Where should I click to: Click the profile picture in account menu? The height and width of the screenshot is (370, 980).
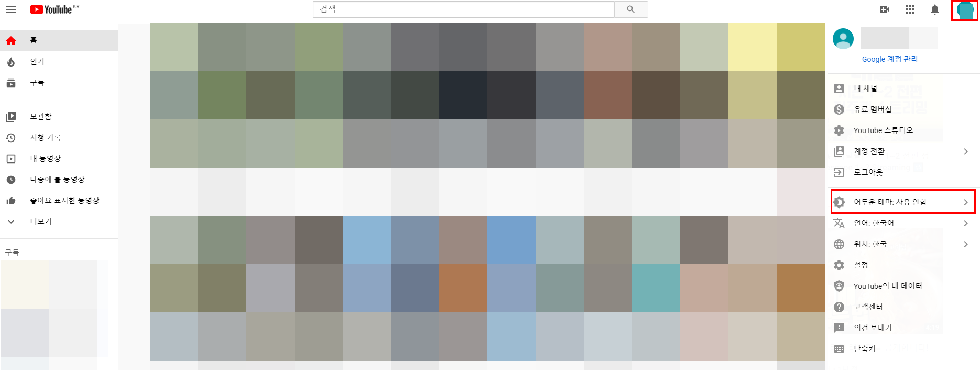(x=843, y=39)
